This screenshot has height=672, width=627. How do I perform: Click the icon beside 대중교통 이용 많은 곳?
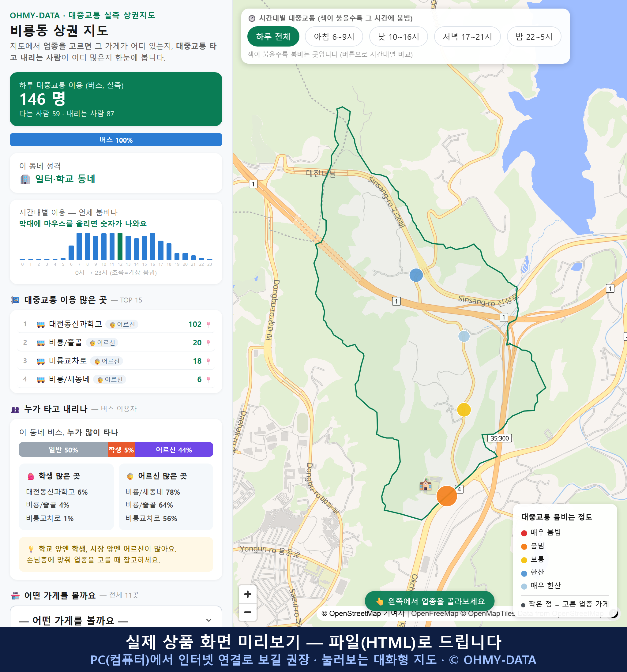pyautogui.click(x=16, y=300)
